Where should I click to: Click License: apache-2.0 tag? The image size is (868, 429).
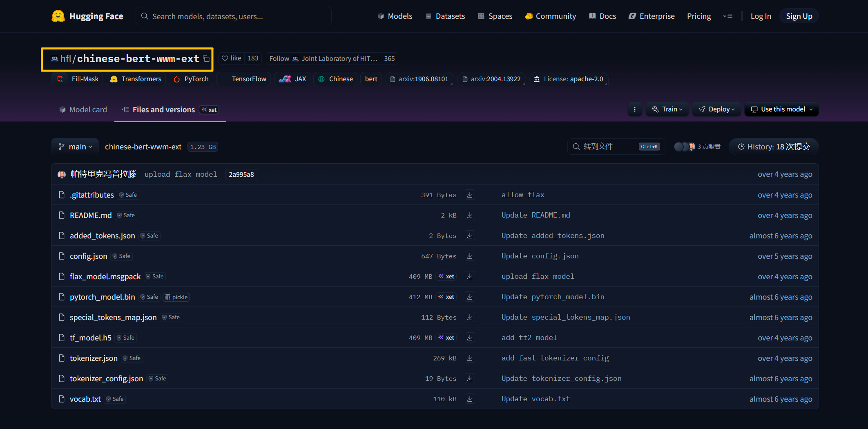[569, 79]
